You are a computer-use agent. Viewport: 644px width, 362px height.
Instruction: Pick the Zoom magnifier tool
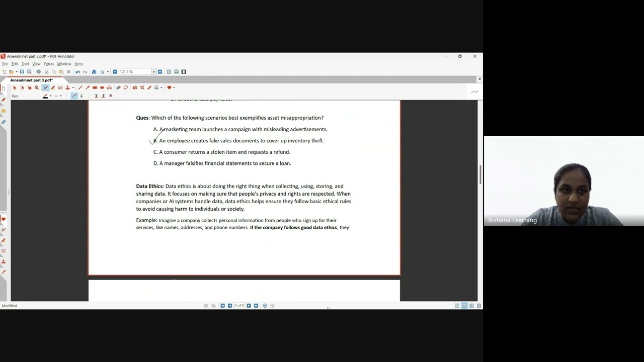(37, 87)
